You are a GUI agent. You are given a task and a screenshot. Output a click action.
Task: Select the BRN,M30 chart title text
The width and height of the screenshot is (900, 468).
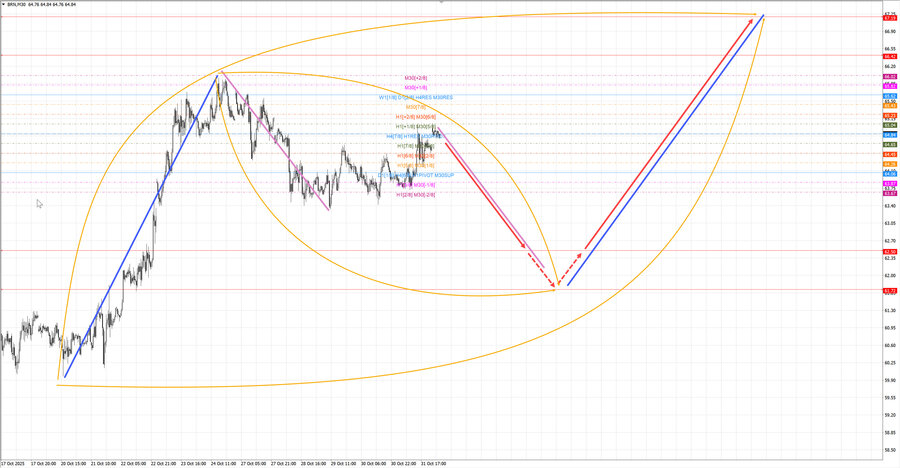pyautogui.click(x=16, y=4)
